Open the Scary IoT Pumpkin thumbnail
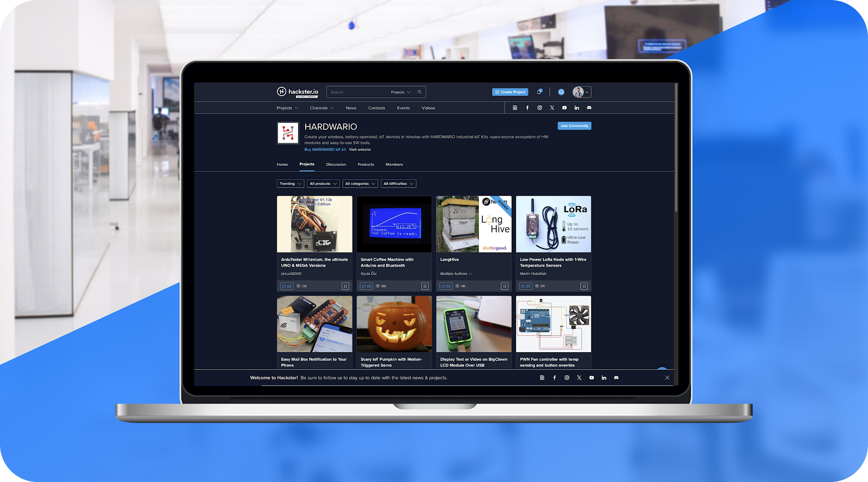The width and height of the screenshot is (868, 482). click(394, 324)
